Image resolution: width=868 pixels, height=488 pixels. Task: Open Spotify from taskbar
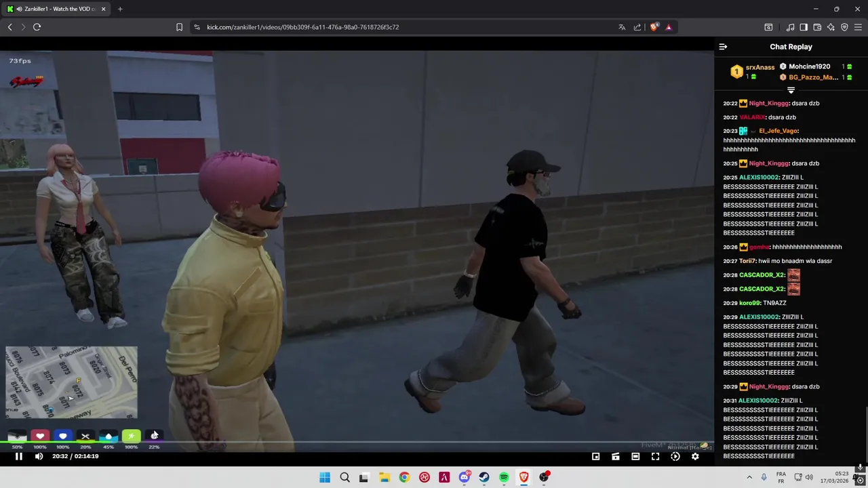tap(504, 477)
